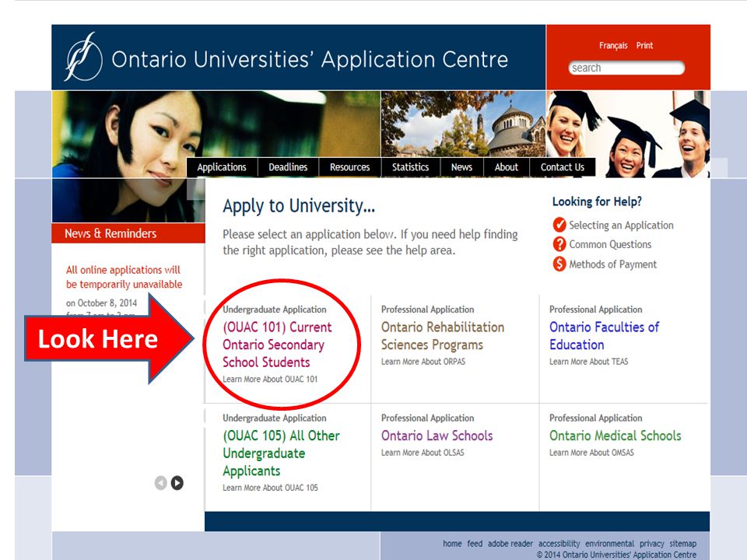
Task: Click the adobe reader footer link
Action: 510,544
